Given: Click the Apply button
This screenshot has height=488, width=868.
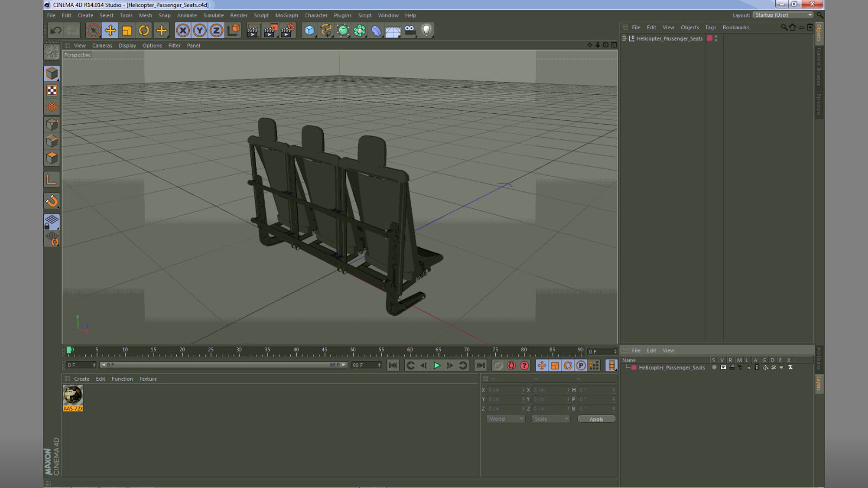Looking at the screenshot, I should click(596, 419).
